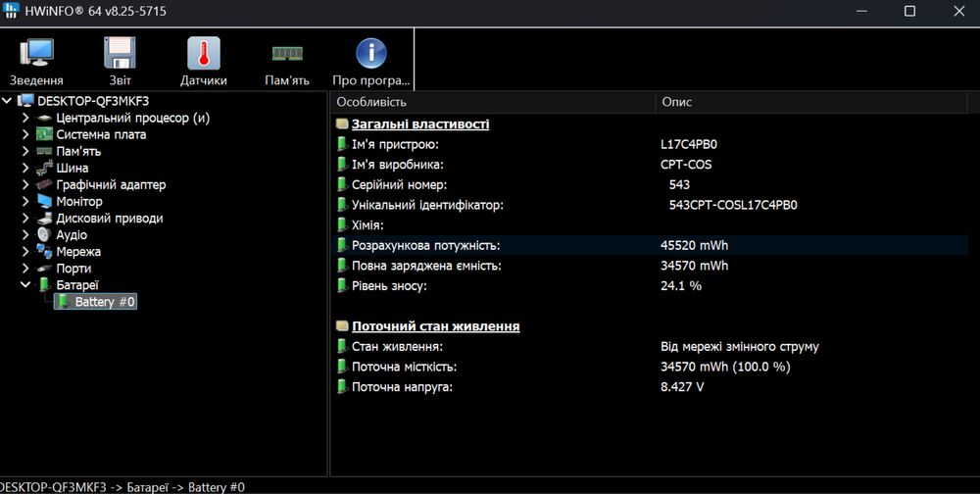The image size is (980, 494).
Task: Click the CPU icon beside Центральний процесор
Action: 44,118
